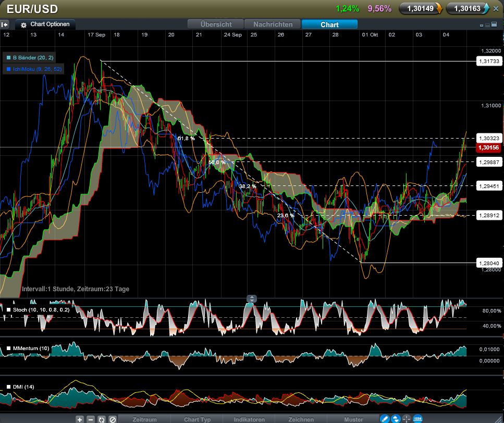
Task: Click the green 1,24% value
Action: (x=347, y=9)
